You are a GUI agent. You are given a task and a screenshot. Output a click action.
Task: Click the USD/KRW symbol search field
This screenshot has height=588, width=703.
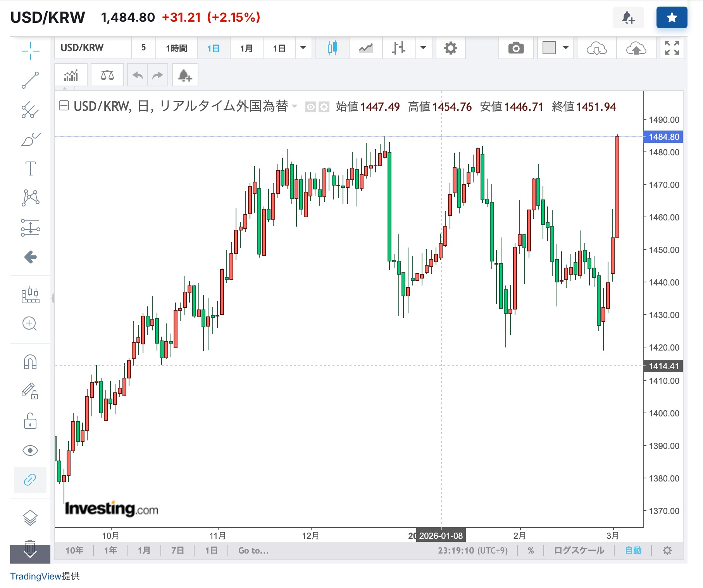pyautogui.click(x=93, y=48)
